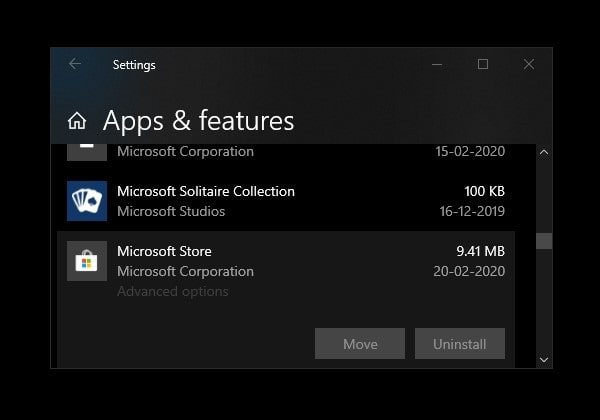Image resolution: width=600 pixels, height=420 pixels.
Task: Click the Apps & features heading
Action: pos(198,122)
